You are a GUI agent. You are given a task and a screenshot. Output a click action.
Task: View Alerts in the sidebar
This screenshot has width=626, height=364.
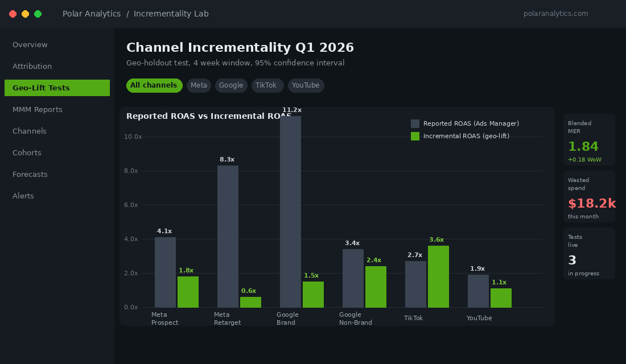tap(57, 196)
